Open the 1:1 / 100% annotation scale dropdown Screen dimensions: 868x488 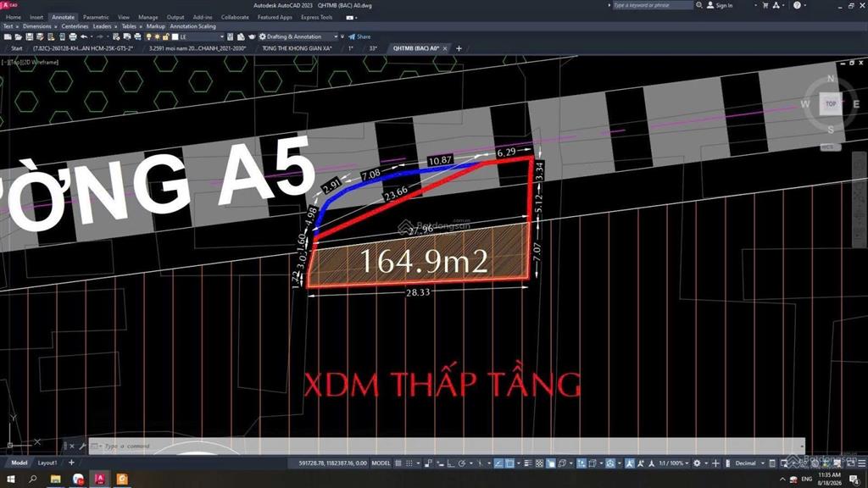pos(674,463)
